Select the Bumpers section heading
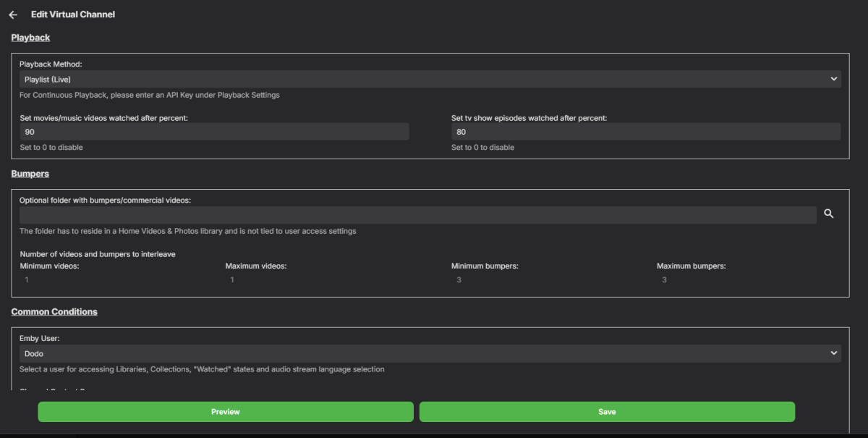This screenshot has height=438, width=868. (x=30, y=174)
